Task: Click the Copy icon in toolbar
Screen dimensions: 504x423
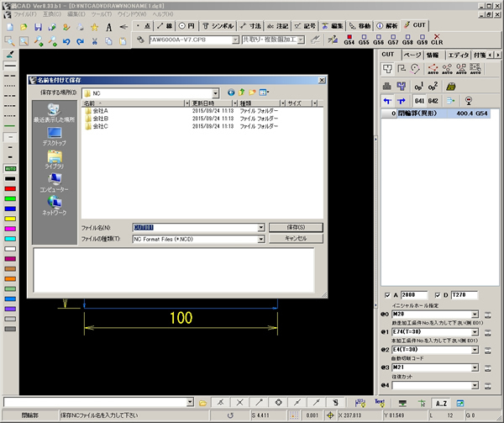Action: (x=108, y=41)
